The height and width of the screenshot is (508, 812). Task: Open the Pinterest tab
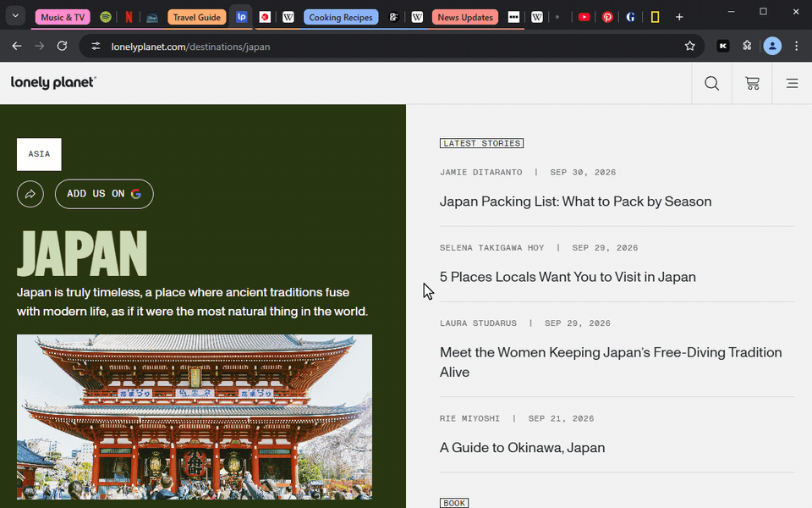coord(607,17)
